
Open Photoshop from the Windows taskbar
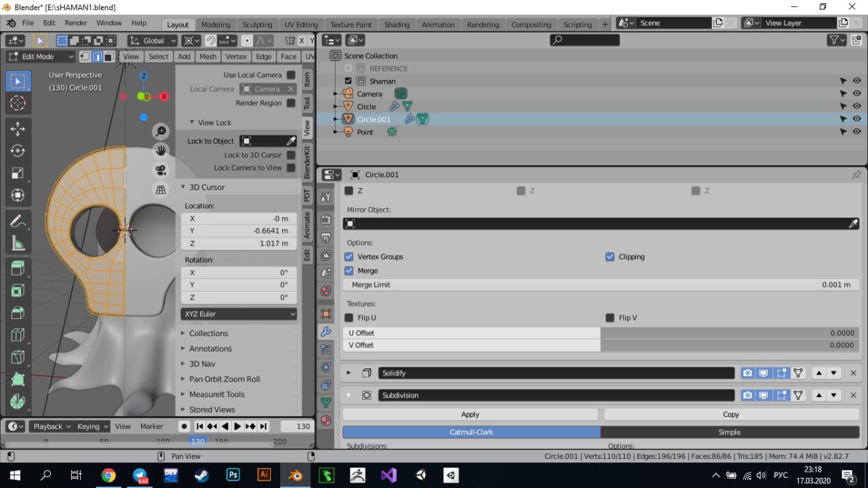coord(233,475)
